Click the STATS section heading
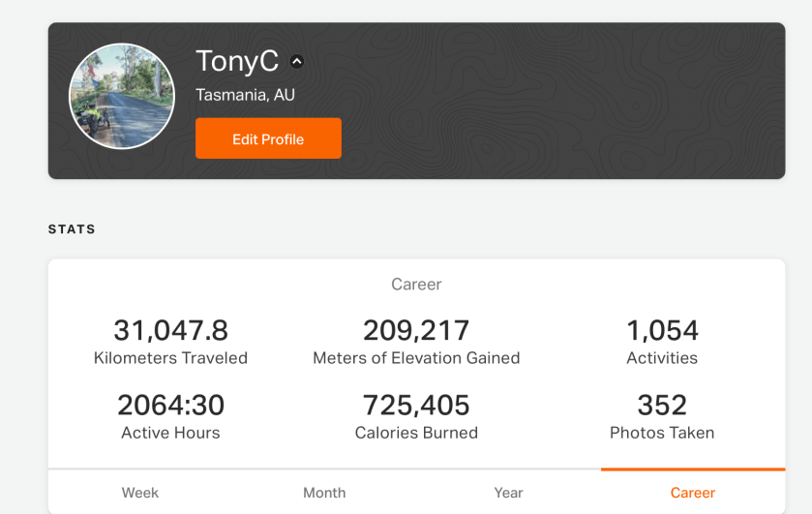The height and width of the screenshot is (514, 812). tap(72, 229)
